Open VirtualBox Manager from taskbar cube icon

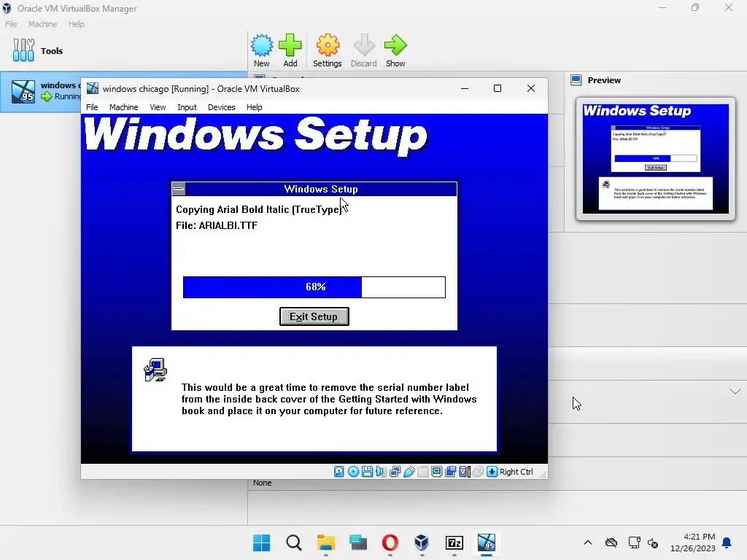coord(422,542)
